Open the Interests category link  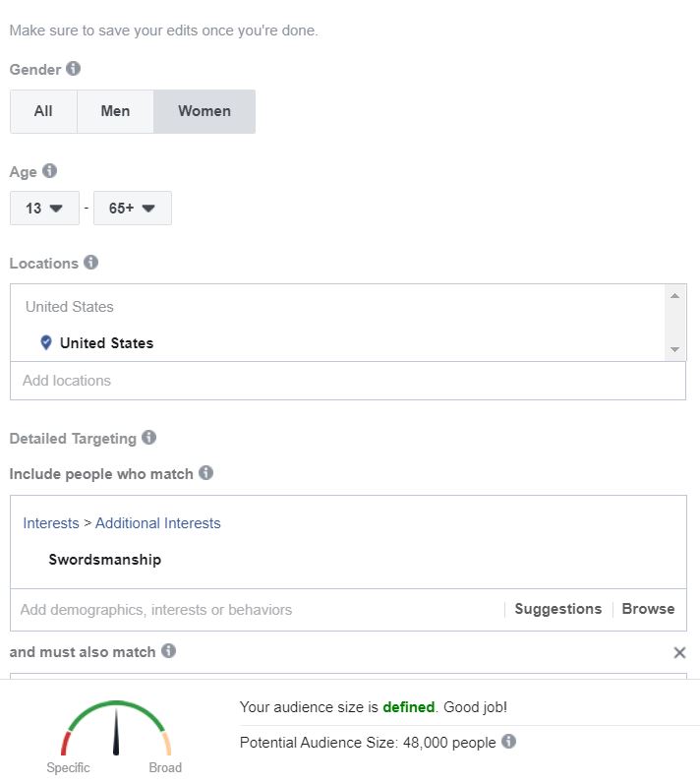[x=51, y=523]
